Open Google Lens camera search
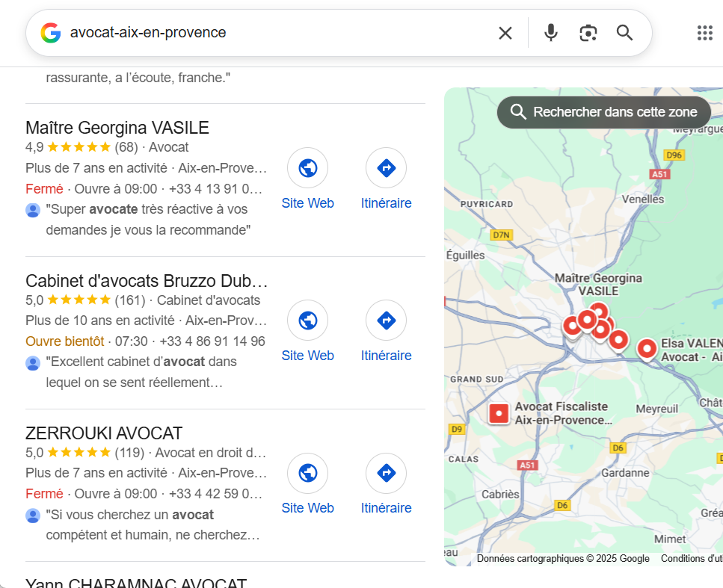 (x=588, y=33)
